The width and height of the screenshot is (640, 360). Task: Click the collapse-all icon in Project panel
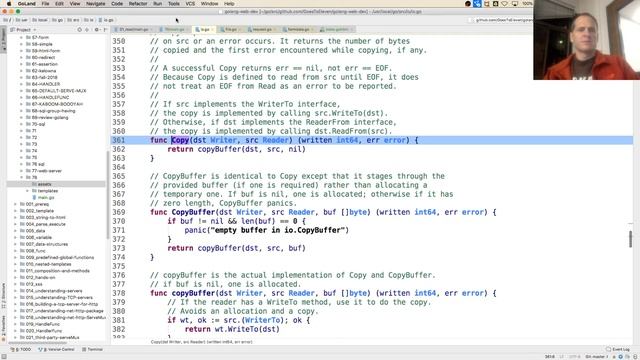pos(87,29)
